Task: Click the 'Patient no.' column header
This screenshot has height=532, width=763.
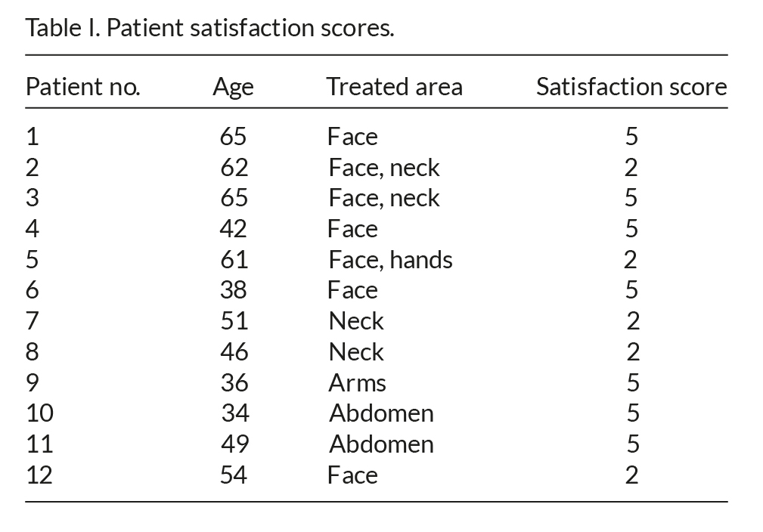Action: (83, 87)
